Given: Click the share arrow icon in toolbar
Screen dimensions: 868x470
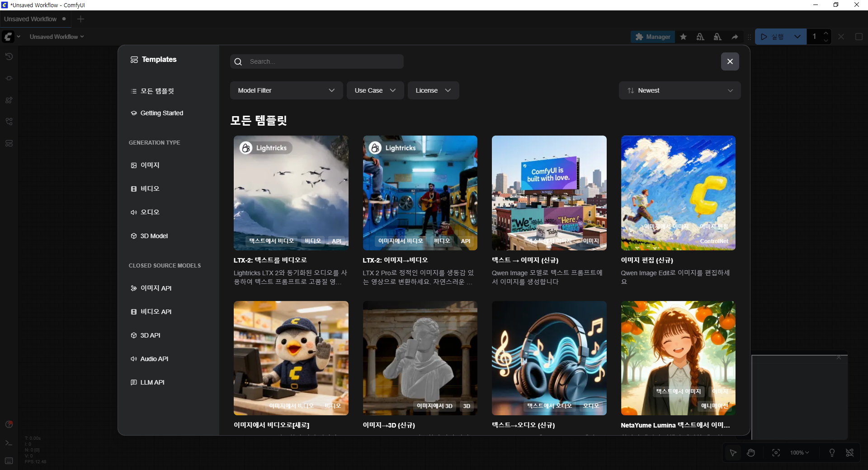Looking at the screenshot, I should point(735,37).
